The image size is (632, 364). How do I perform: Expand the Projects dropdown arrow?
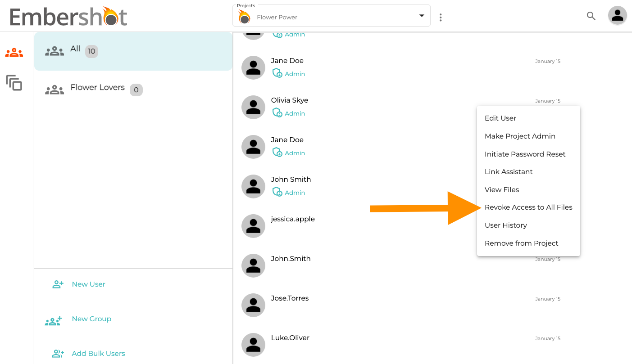[422, 16]
